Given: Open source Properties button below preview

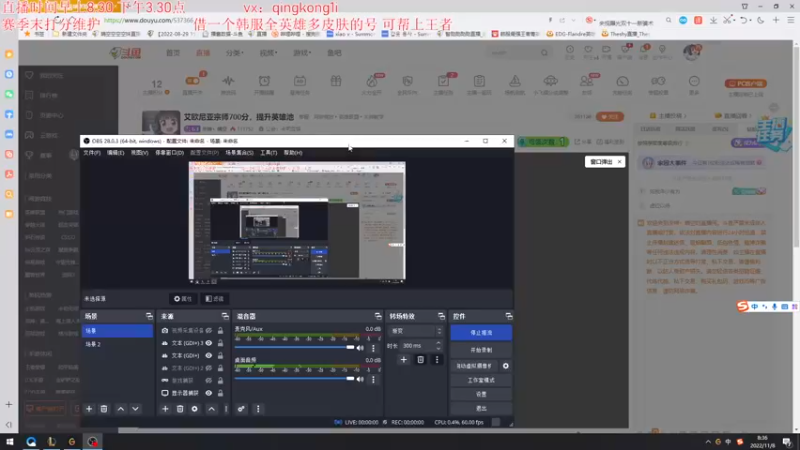Looking at the screenshot, I should point(183,298).
